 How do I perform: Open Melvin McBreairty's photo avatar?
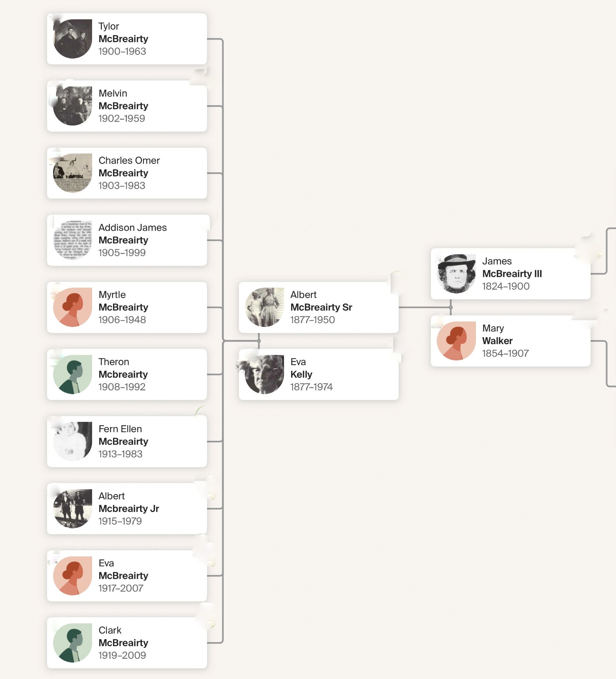click(x=72, y=106)
